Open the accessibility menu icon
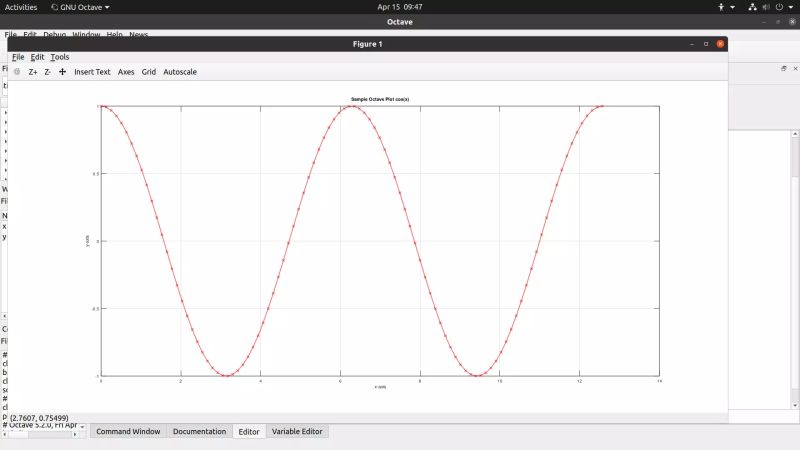Screen dimensions: 800x450 (721, 7)
